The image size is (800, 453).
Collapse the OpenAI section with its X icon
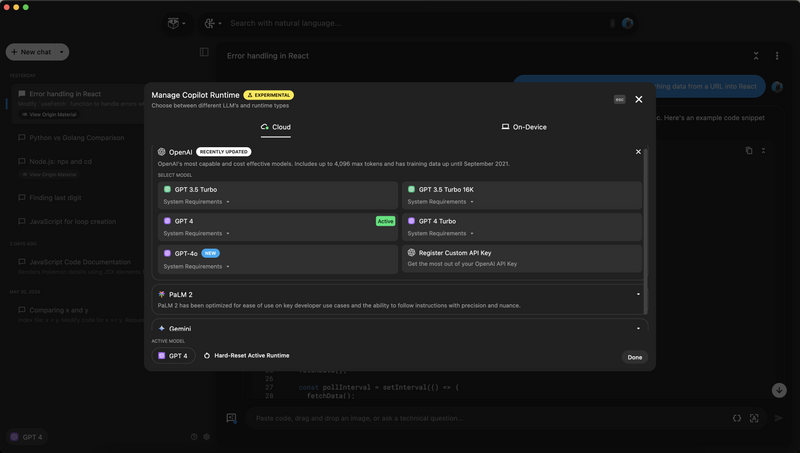click(638, 152)
